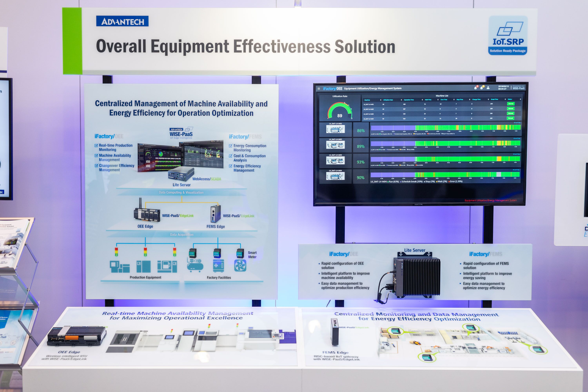Sort the Operation Time column arrows
Image resolution: width=588 pixels, height=392 pixels.
422,100
